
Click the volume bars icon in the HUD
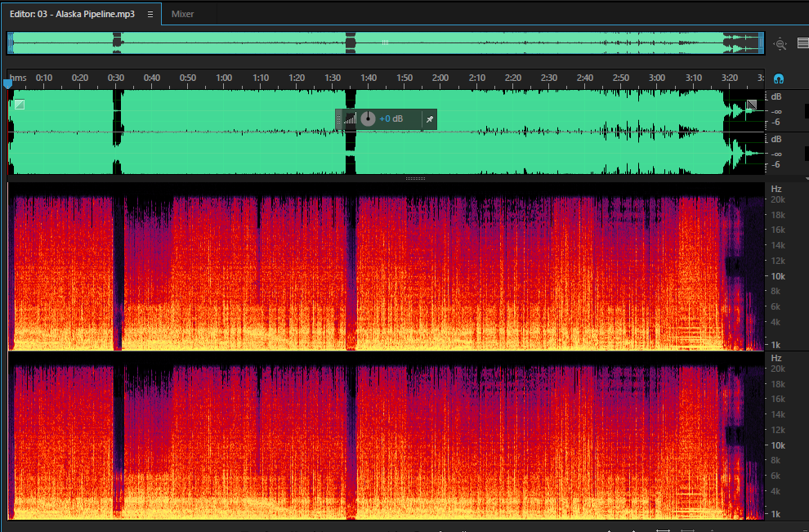click(x=350, y=119)
